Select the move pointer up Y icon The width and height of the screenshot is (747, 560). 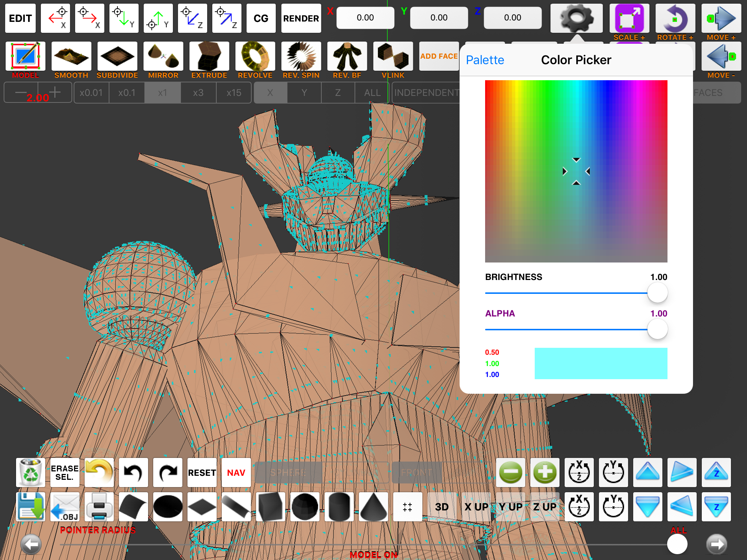click(158, 18)
